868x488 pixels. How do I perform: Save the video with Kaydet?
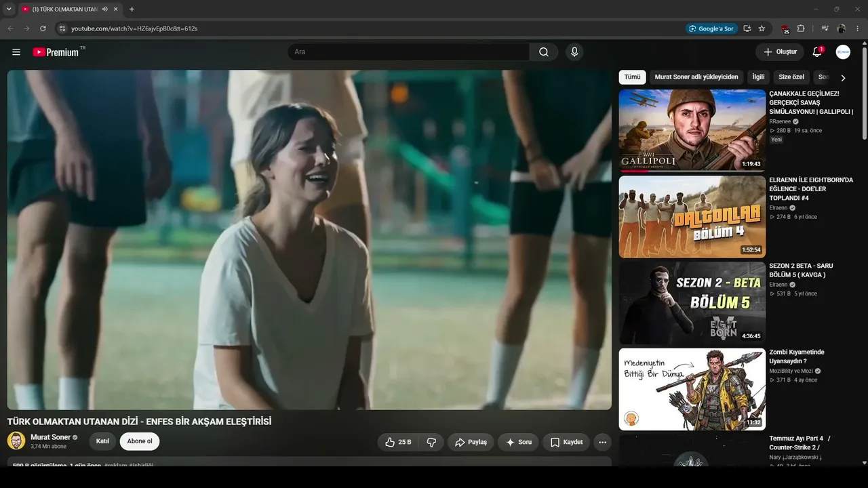click(x=566, y=442)
